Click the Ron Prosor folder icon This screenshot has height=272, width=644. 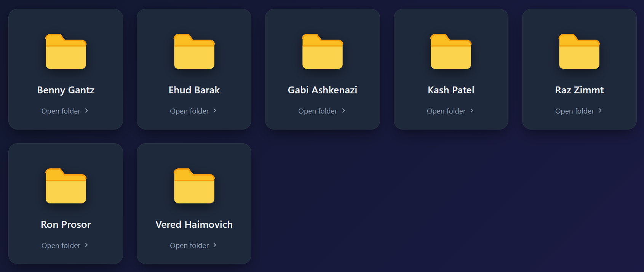[66, 186]
